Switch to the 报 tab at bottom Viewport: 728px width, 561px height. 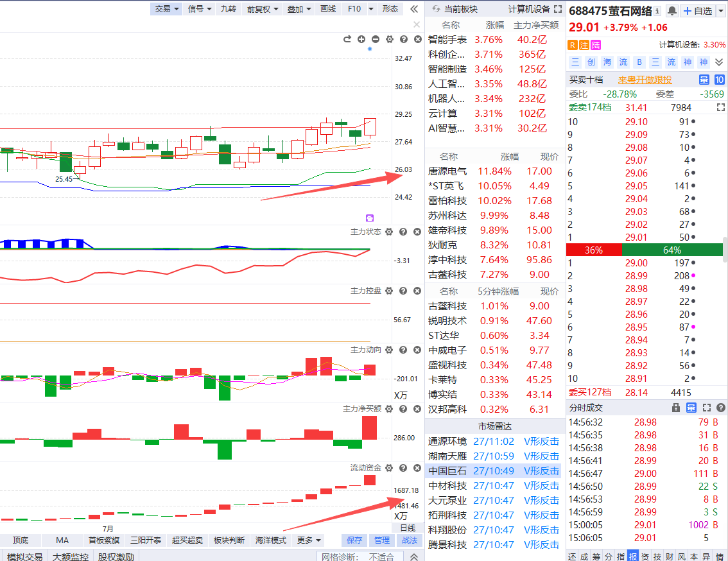click(632, 557)
